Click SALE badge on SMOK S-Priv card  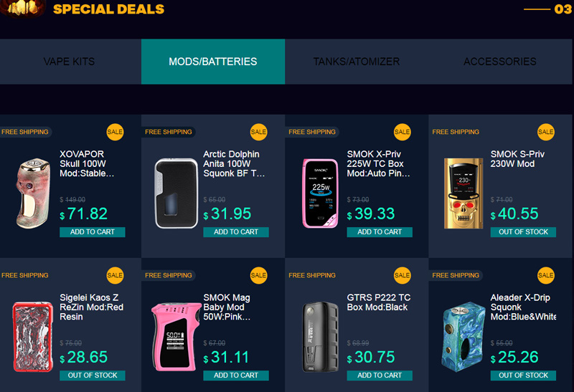tap(546, 132)
